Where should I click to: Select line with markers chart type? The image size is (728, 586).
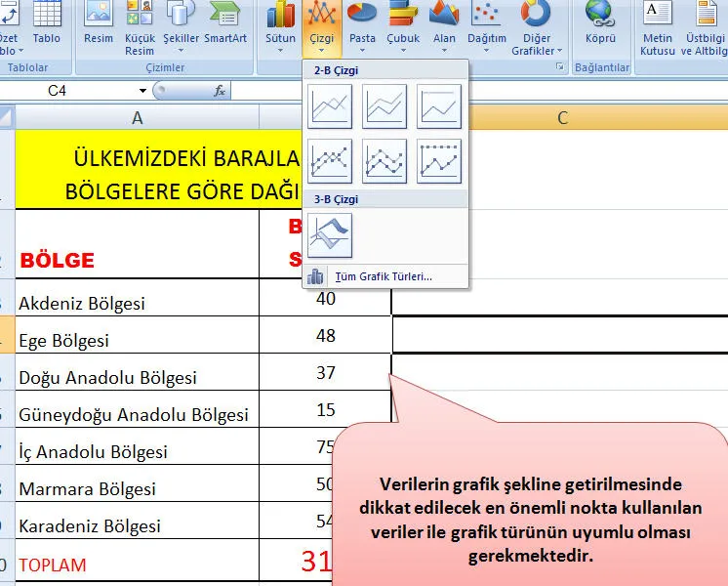point(330,160)
